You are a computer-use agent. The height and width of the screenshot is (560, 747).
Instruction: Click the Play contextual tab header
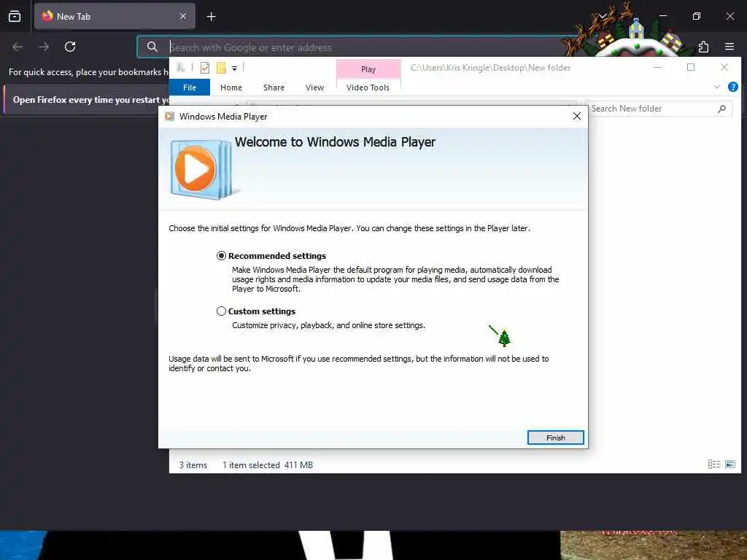[368, 69]
